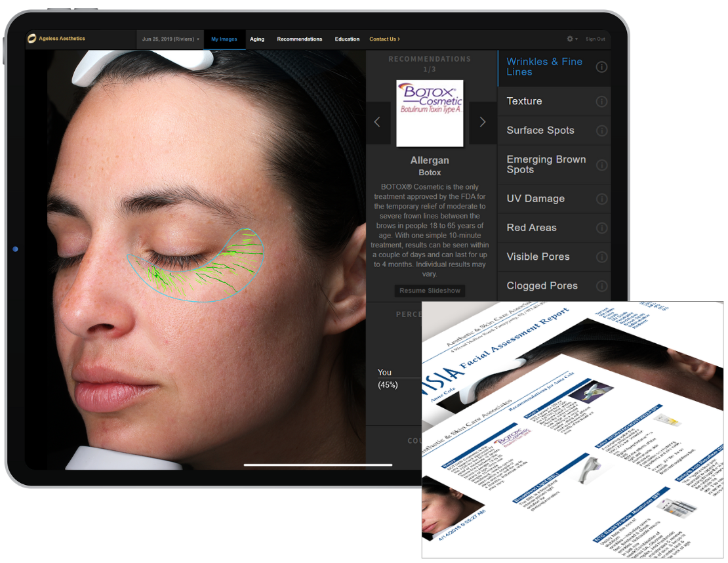Viewport: 728px width, 563px height.
Task: View UV Damage info icon
Action: pyautogui.click(x=601, y=199)
